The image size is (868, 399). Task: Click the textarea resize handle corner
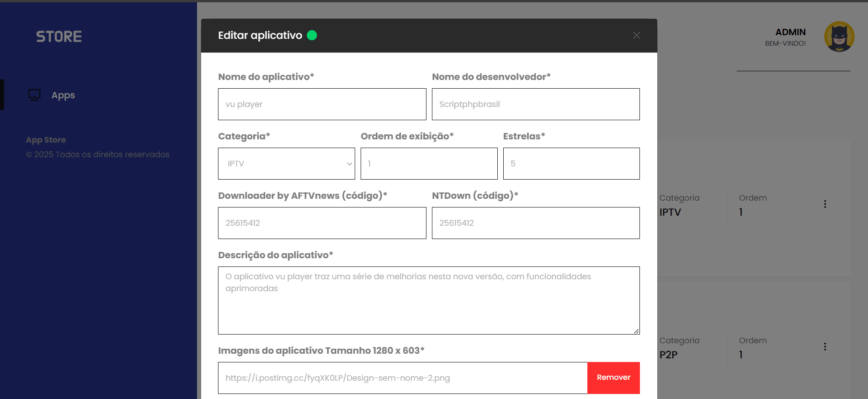tap(636, 331)
